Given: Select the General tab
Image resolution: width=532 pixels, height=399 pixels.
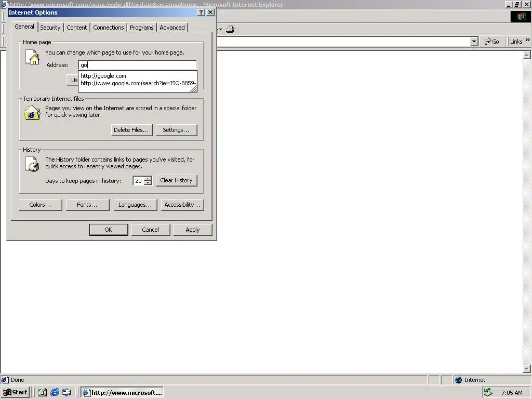Looking at the screenshot, I should (24, 26).
